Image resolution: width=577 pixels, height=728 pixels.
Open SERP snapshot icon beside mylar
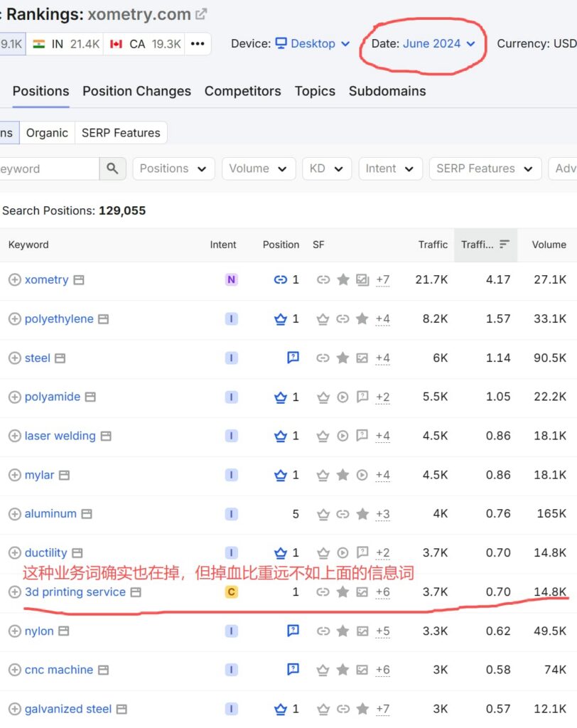coord(65,475)
